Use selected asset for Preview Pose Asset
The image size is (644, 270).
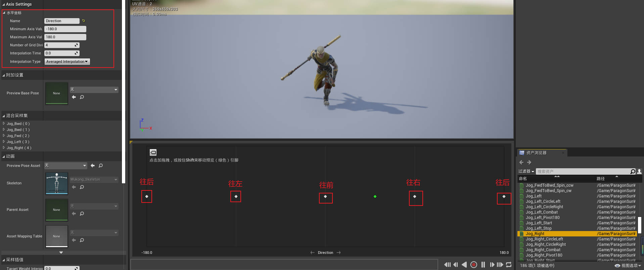point(93,166)
